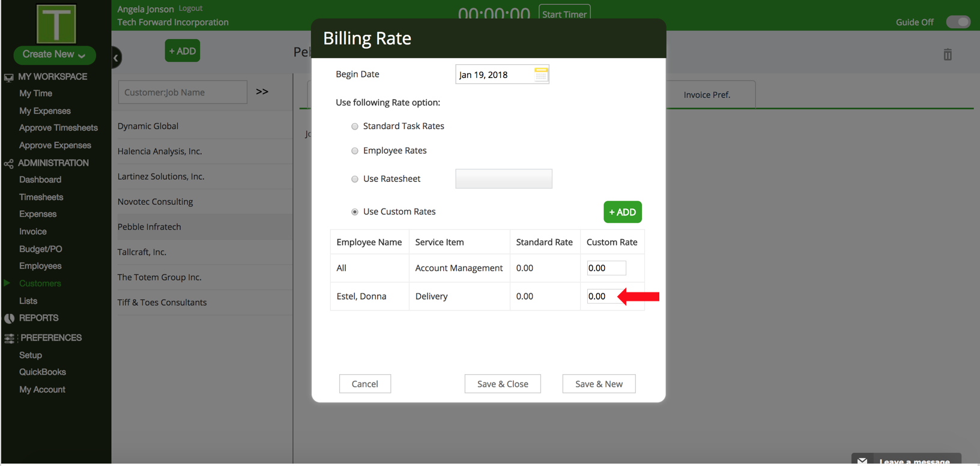Click the envelope icon in Leave a message
The image size is (980, 466).
pos(862,461)
